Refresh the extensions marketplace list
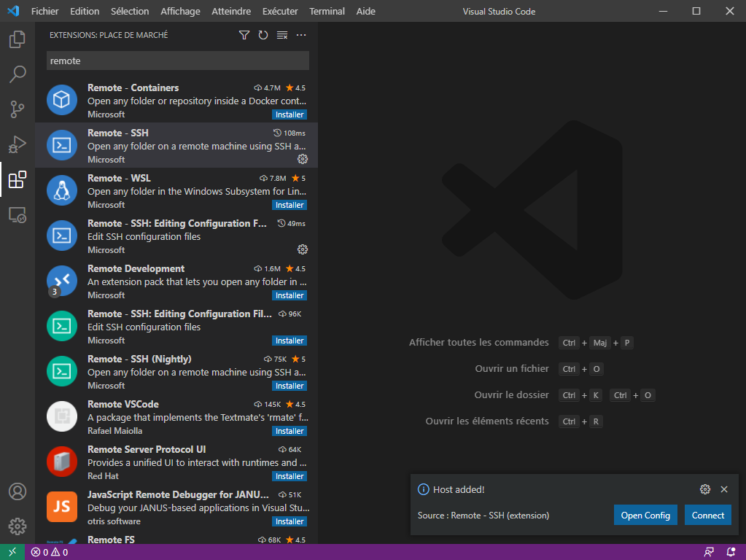 tap(263, 35)
